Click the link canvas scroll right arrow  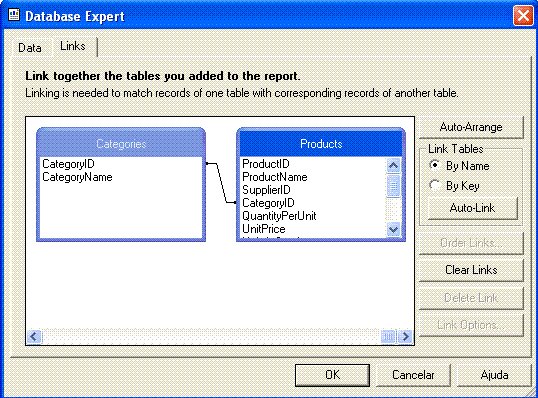coord(406,336)
